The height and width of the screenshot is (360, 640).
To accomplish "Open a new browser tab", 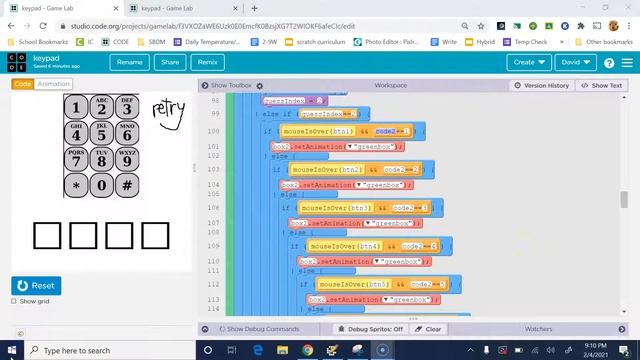I will coord(254,8).
